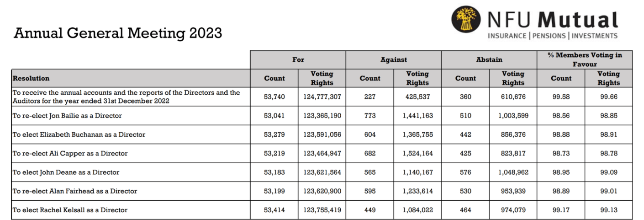644x220 pixels.
Task: Click the For count cell 53,740
Action: click(x=274, y=97)
